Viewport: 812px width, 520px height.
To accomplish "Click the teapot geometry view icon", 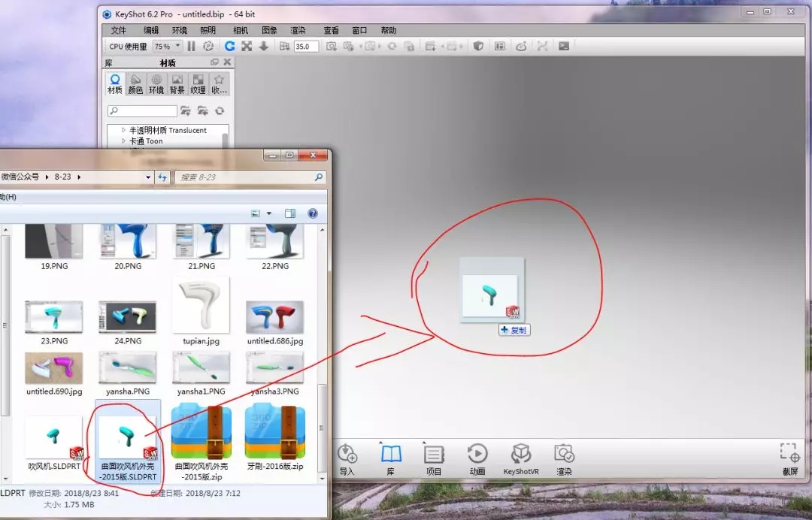I will pos(521,46).
